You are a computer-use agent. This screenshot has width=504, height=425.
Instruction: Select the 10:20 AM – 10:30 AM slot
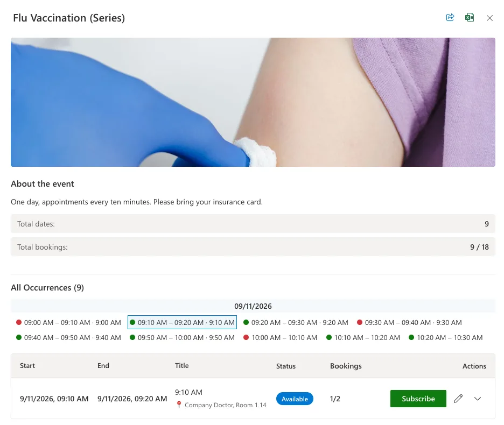pyautogui.click(x=445, y=338)
